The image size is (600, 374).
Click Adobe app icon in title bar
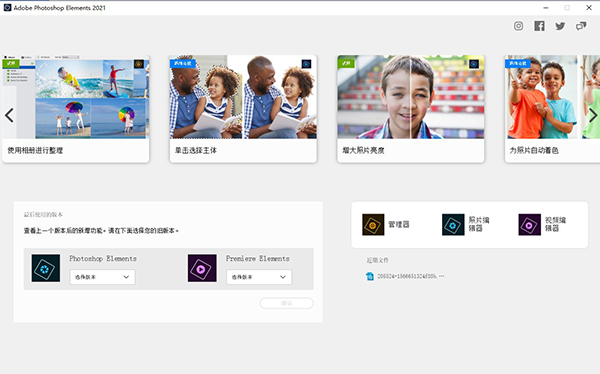pyautogui.click(x=7, y=8)
